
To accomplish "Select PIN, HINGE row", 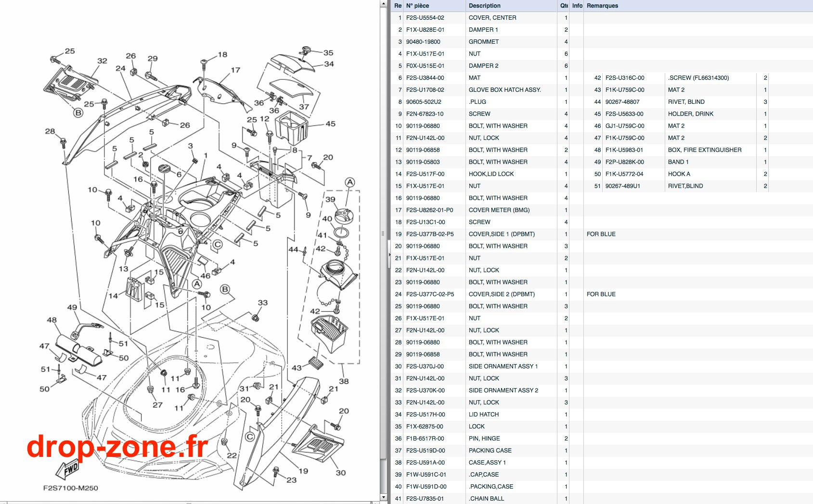I will click(602, 439).
